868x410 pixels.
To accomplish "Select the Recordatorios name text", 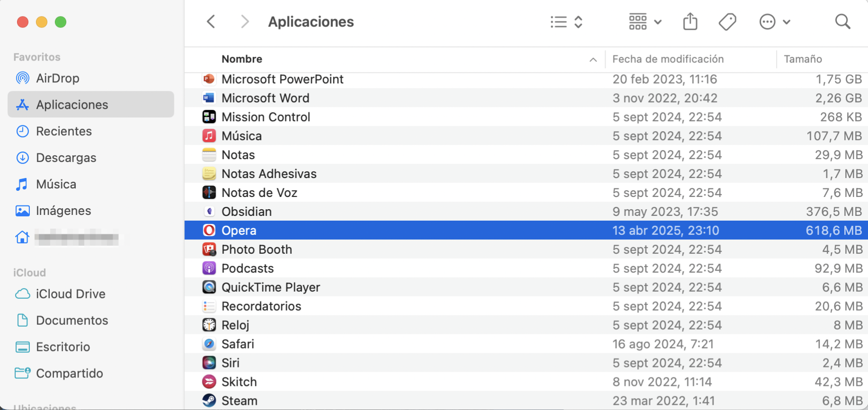I will click(262, 306).
